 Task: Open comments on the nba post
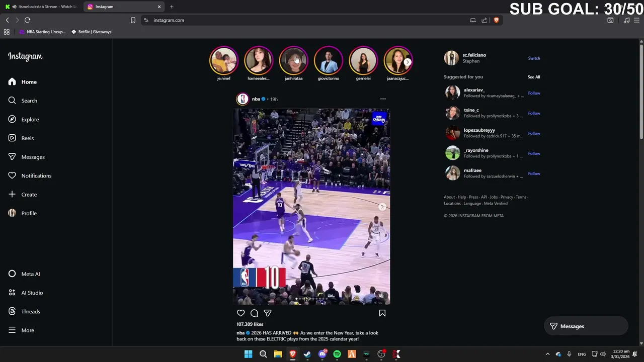254,313
